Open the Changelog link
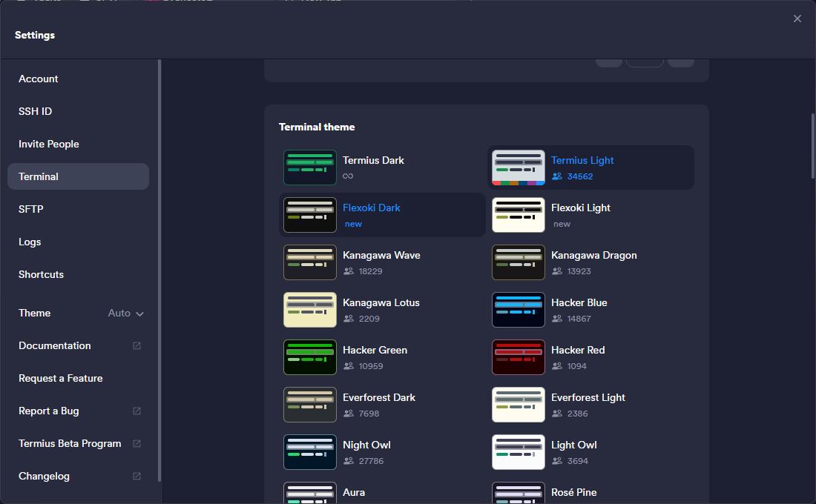816x504 pixels. pyautogui.click(x=78, y=476)
